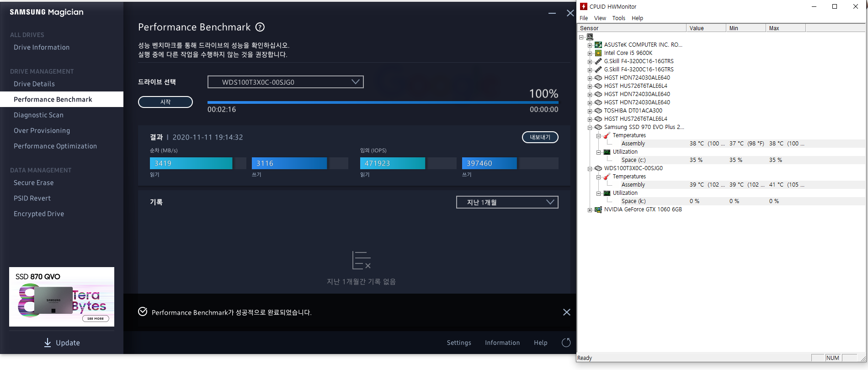
Task: Select HGST HUS726T6TALE6L4 first entry
Action: [x=635, y=86]
